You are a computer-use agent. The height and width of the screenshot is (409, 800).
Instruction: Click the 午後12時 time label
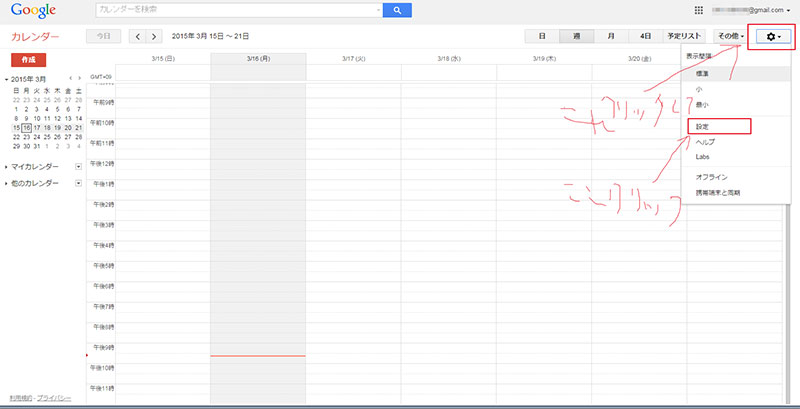(104, 164)
